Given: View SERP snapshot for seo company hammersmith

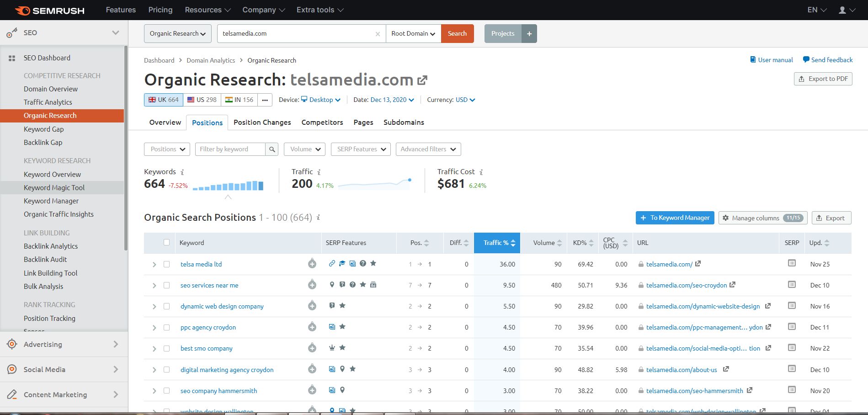Looking at the screenshot, I should pyautogui.click(x=792, y=390).
